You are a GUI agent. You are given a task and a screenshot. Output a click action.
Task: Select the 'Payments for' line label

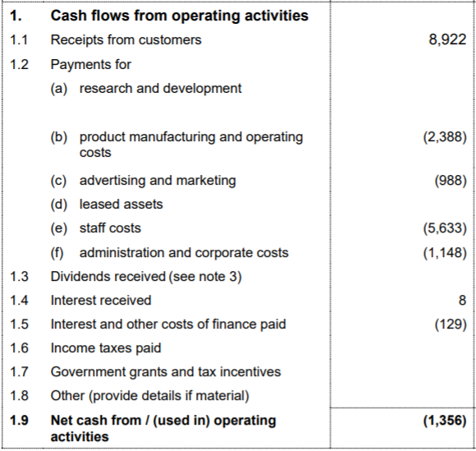tap(91, 65)
